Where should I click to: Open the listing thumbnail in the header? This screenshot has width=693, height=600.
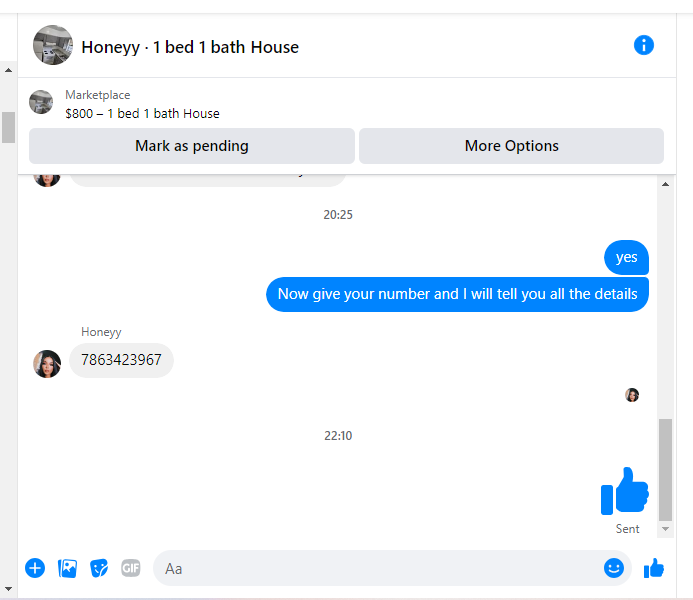point(53,45)
